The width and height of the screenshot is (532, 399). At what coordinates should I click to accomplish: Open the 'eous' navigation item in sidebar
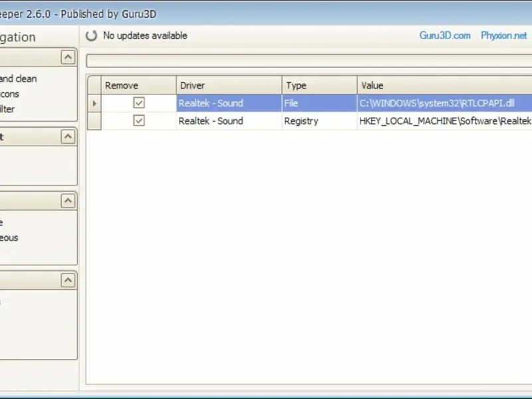pos(9,238)
